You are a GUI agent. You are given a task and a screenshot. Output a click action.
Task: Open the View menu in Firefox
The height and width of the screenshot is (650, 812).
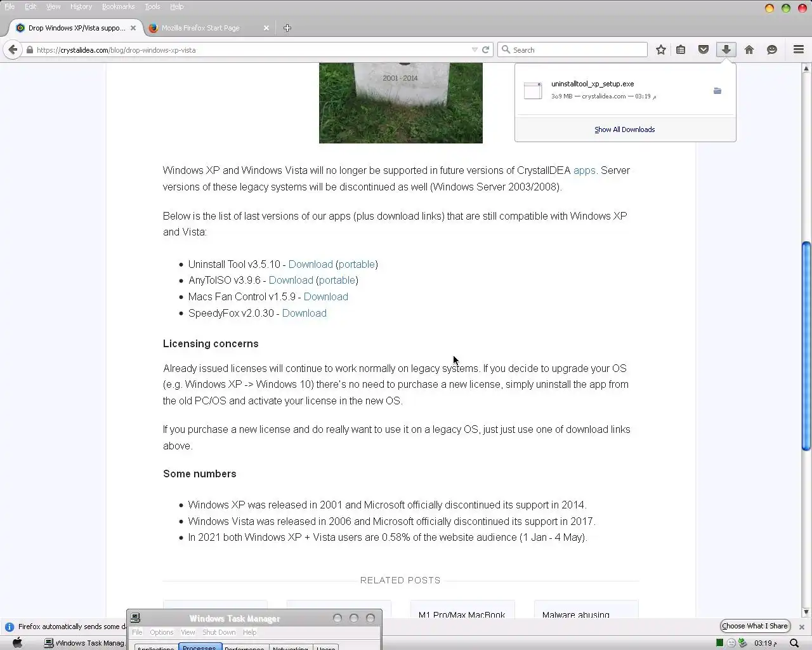pyautogui.click(x=53, y=6)
